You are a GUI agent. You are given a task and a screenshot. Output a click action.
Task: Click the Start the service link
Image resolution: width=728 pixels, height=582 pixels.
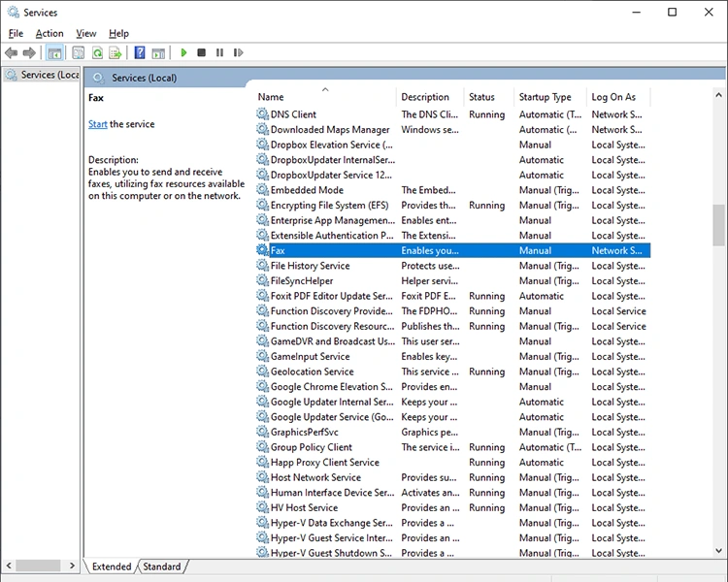(97, 124)
